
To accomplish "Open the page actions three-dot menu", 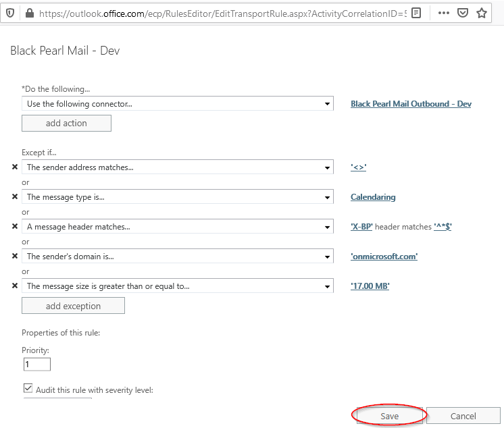I will tap(443, 13).
